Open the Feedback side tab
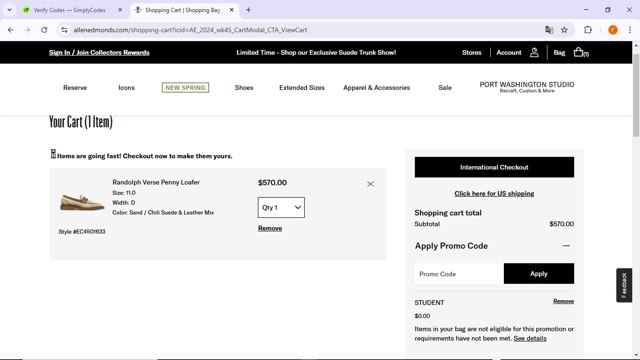This screenshot has height=360, width=640. click(624, 285)
